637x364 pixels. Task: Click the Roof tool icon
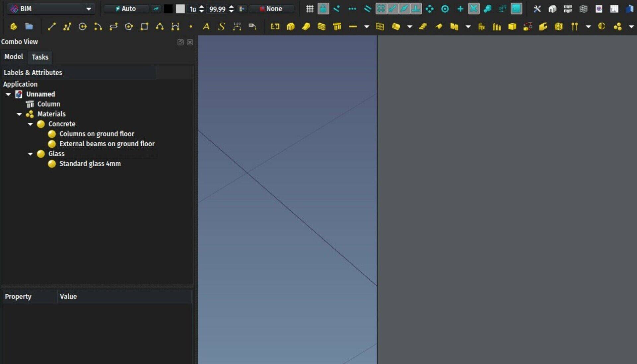[439, 27]
